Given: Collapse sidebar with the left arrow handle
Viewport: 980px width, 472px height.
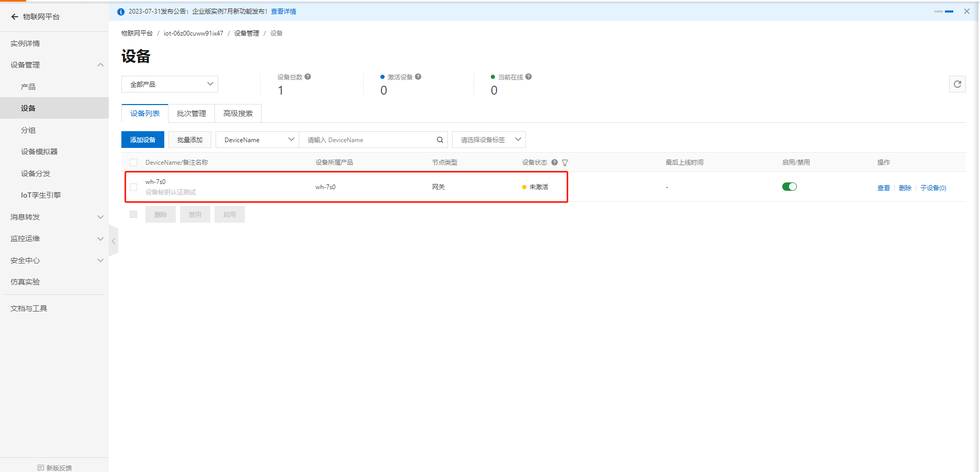Looking at the screenshot, I should 114,241.
